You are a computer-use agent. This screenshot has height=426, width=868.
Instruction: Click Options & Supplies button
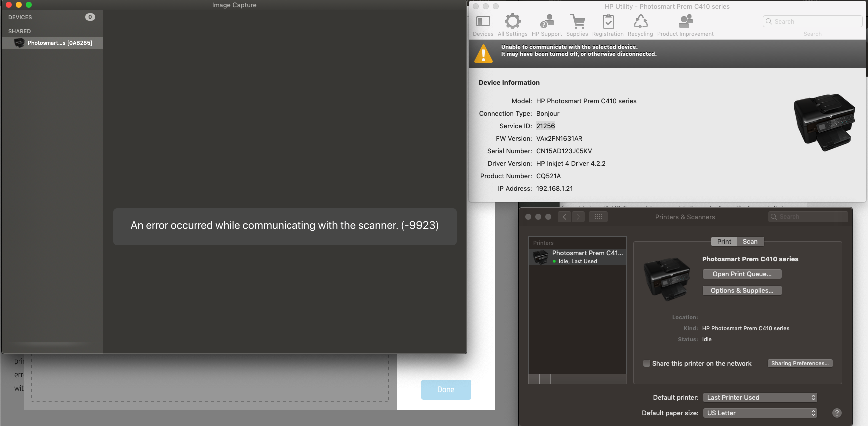(x=742, y=290)
